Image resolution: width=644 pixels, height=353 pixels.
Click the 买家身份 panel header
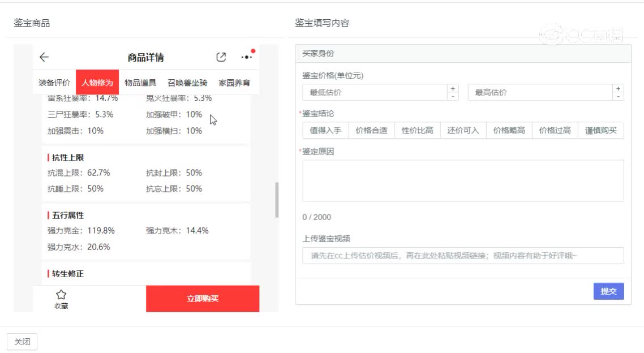tap(463, 53)
